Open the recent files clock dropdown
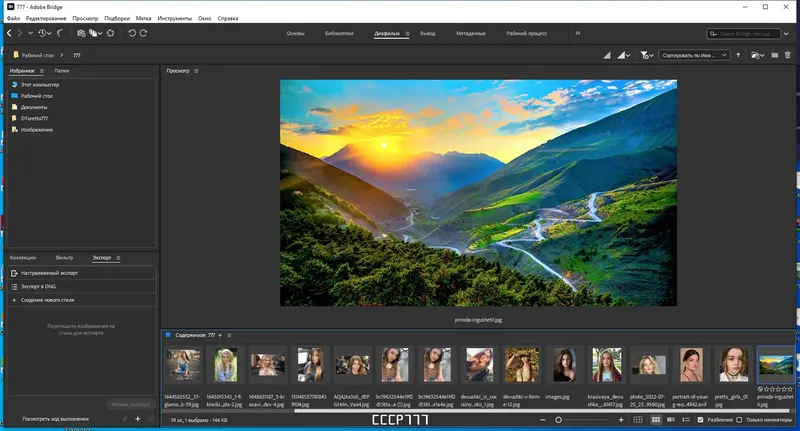800x431 pixels. point(44,33)
